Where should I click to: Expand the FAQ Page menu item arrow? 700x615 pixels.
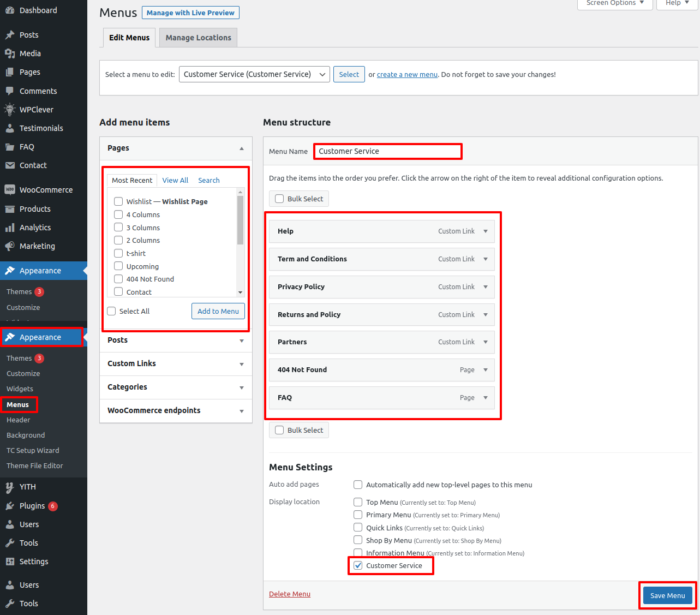point(486,398)
